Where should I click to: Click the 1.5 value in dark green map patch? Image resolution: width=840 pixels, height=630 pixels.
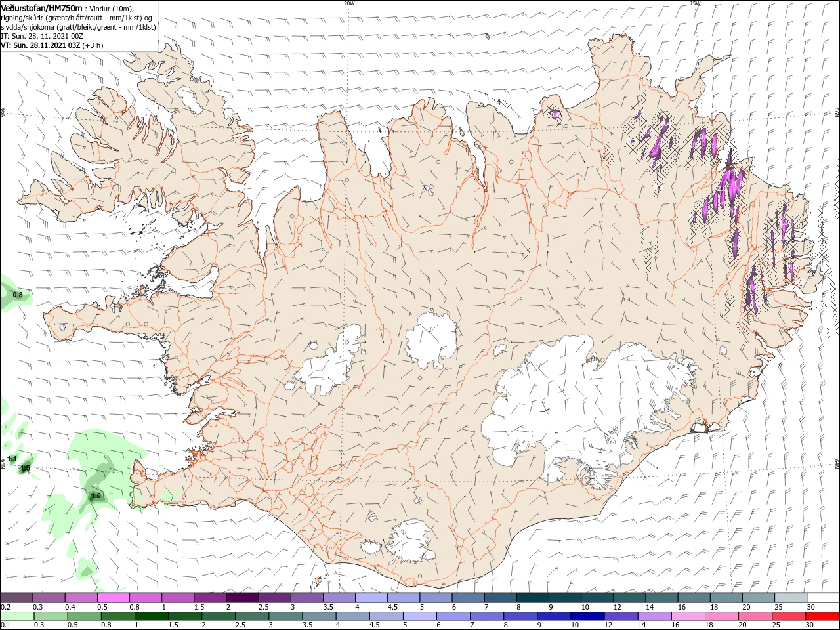(x=25, y=469)
